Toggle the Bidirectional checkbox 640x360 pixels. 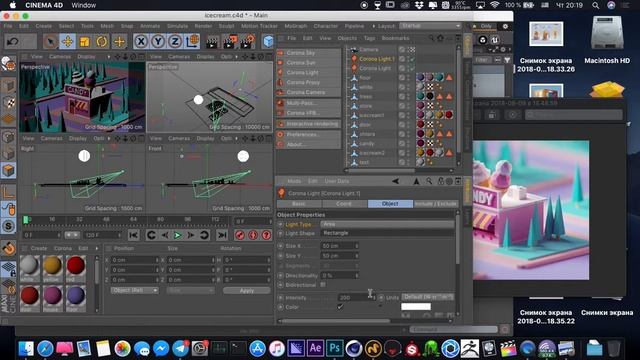(323, 284)
